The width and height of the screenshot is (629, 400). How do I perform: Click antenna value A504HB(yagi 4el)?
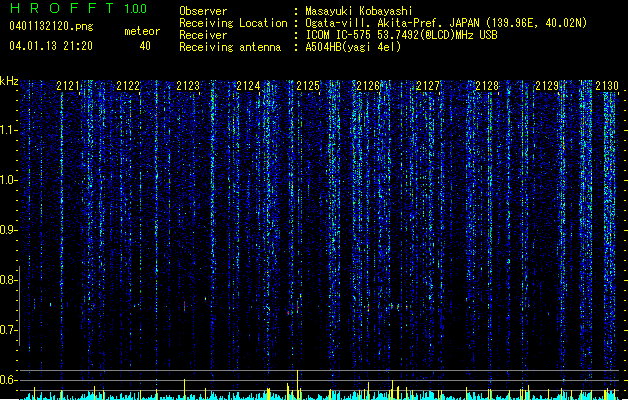click(353, 47)
